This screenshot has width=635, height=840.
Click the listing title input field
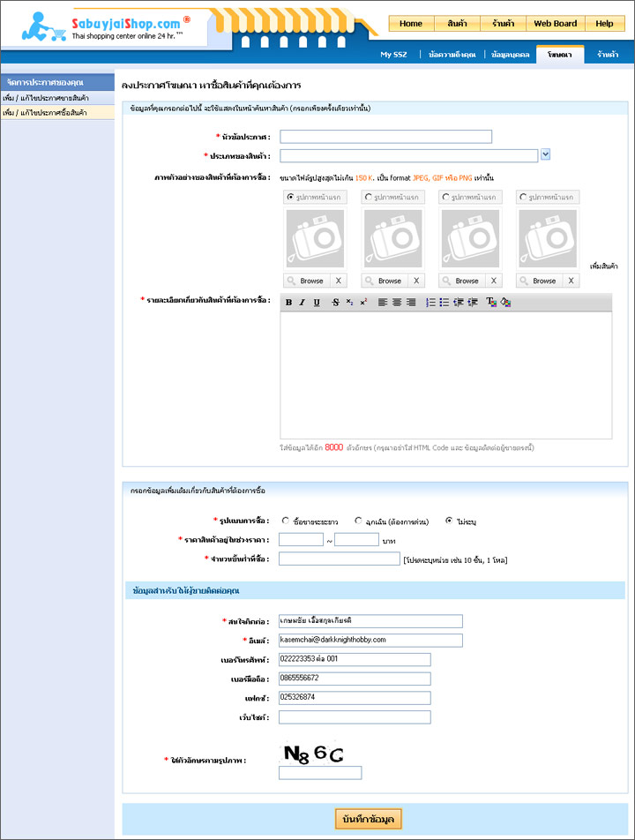pos(386,137)
